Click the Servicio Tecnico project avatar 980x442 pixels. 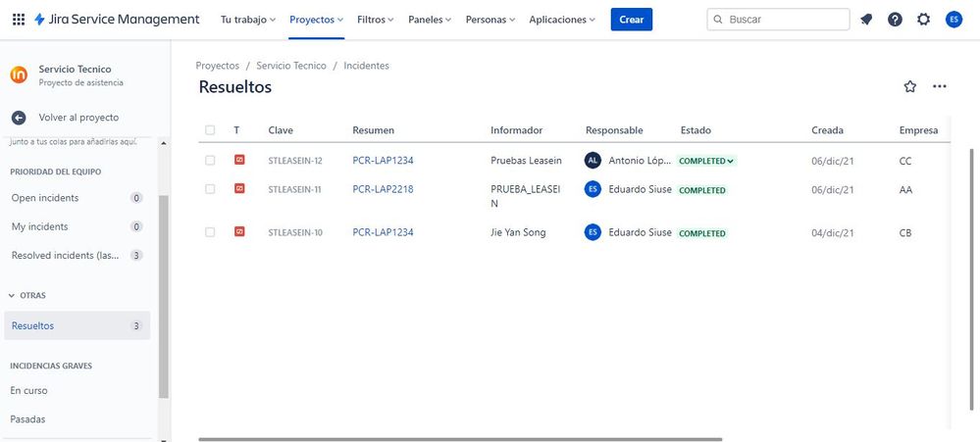(x=19, y=74)
